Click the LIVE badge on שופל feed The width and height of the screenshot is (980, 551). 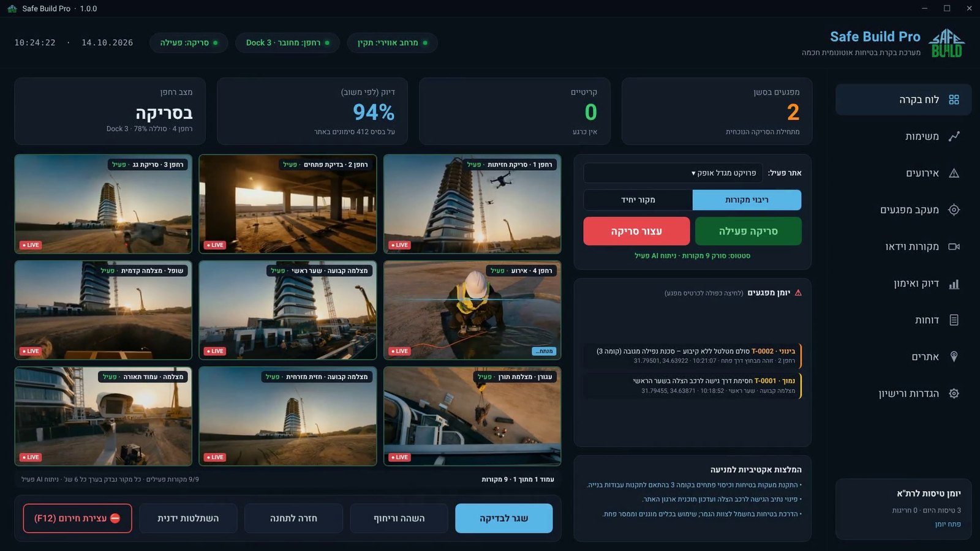tap(30, 351)
